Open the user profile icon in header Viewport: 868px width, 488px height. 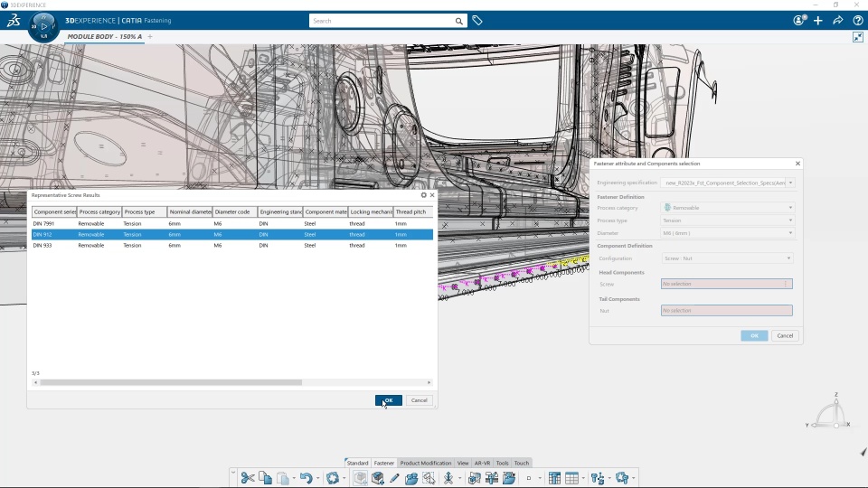[x=799, y=21]
